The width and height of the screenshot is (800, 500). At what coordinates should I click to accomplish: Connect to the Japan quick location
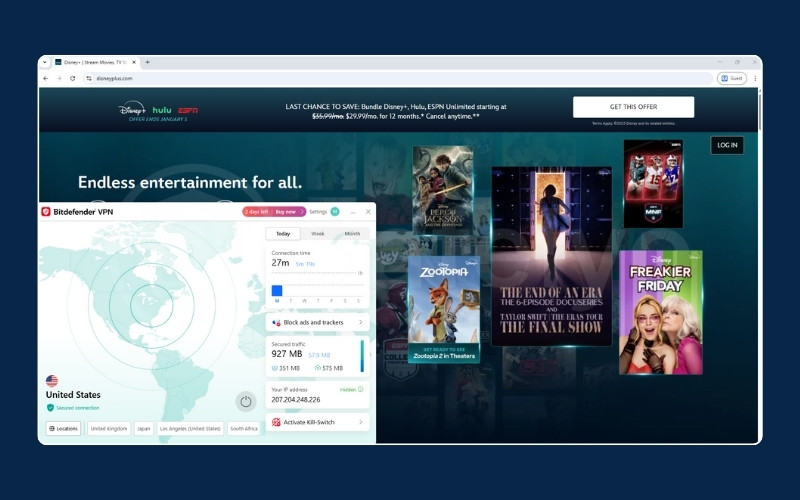(144, 429)
